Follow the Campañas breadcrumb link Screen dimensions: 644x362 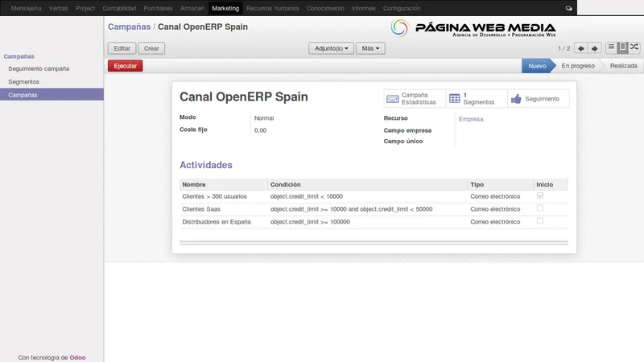point(129,27)
